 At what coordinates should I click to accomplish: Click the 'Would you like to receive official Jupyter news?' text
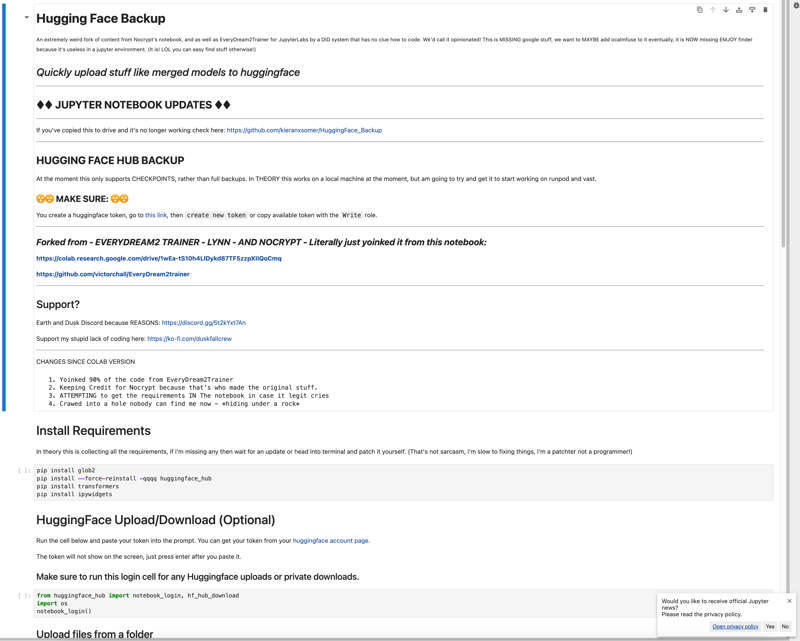(715, 604)
